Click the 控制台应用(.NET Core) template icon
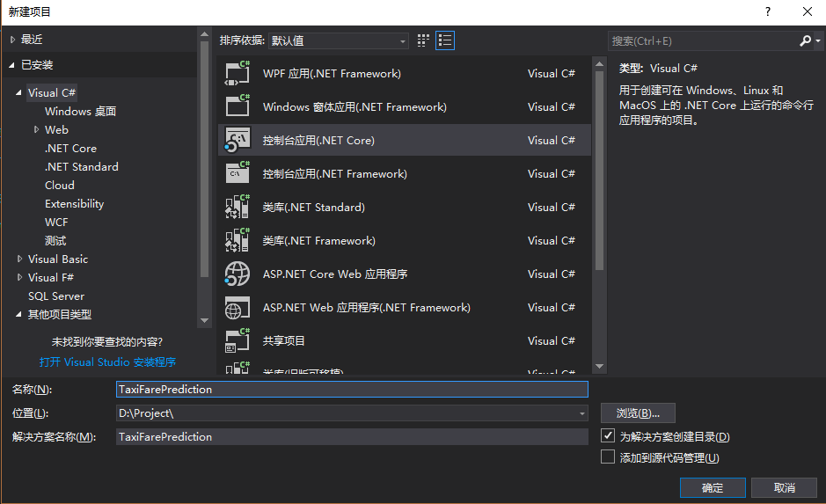The height and width of the screenshot is (504, 826). point(237,140)
